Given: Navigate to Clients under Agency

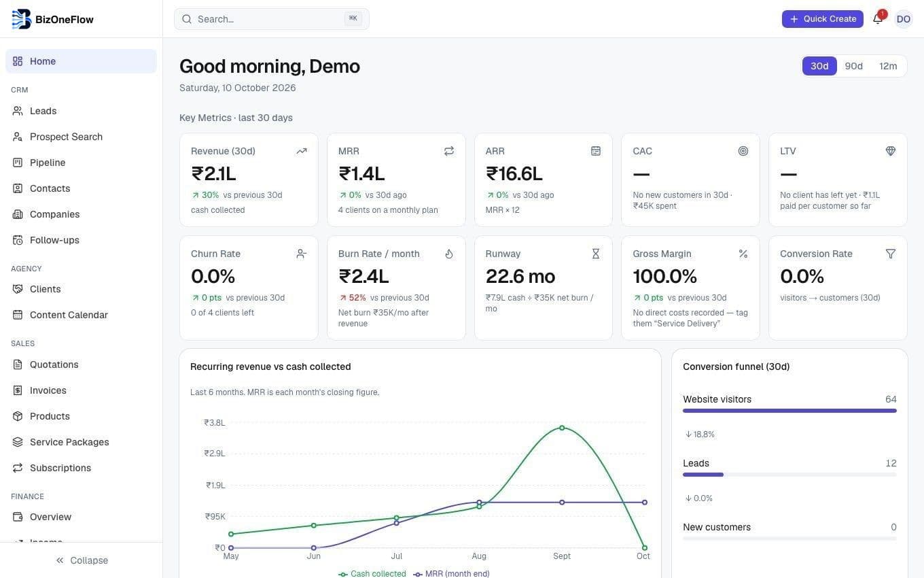Looking at the screenshot, I should point(81,289).
